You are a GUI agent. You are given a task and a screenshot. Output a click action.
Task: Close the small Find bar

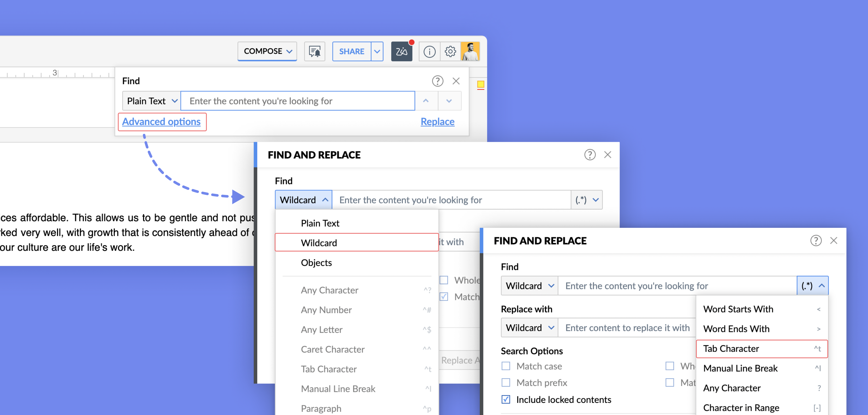(456, 81)
